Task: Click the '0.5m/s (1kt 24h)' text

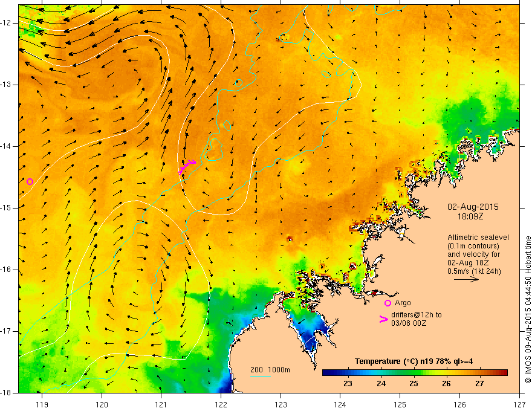Action: [474, 271]
